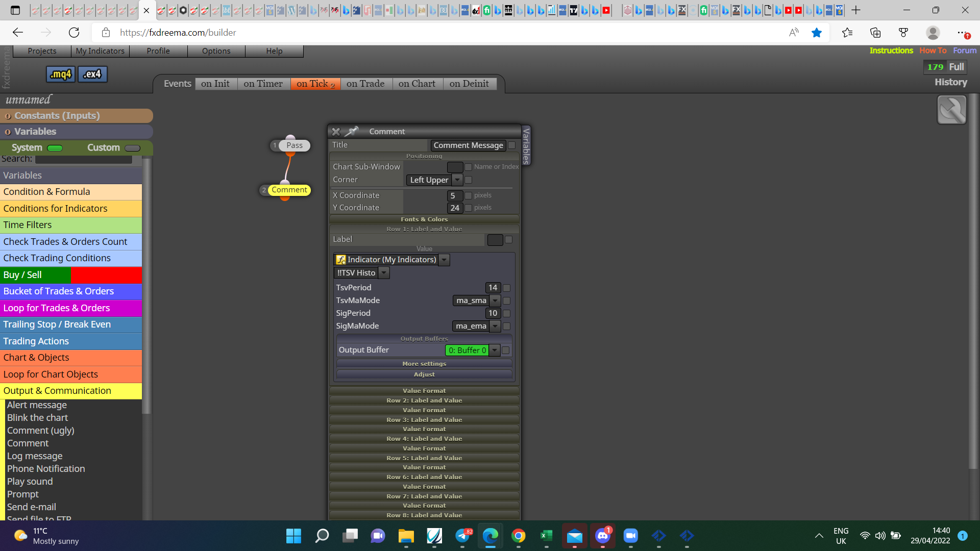The width and height of the screenshot is (980, 551).
Task: Toggle the Custom variables switch
Action: [x=132, y=148]
